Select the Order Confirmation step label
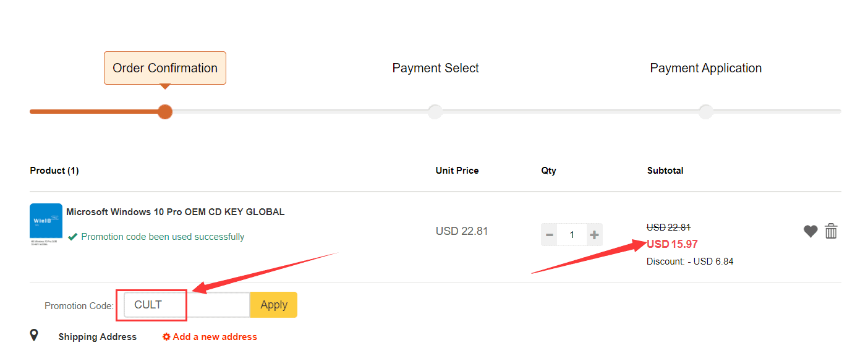 (165, 68)
